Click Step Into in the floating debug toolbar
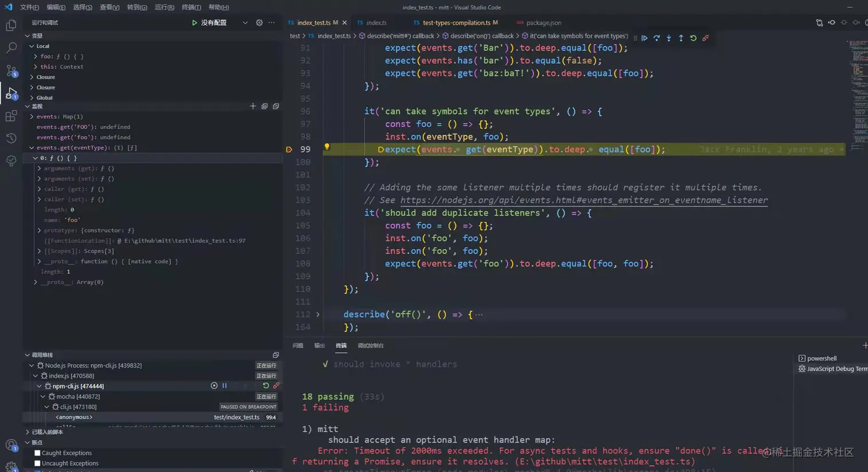 pos(669,38)
